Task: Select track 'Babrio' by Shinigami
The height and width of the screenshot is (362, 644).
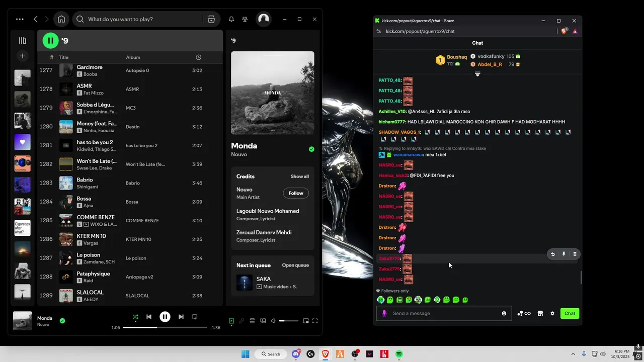Action: (x=130, y=183)
